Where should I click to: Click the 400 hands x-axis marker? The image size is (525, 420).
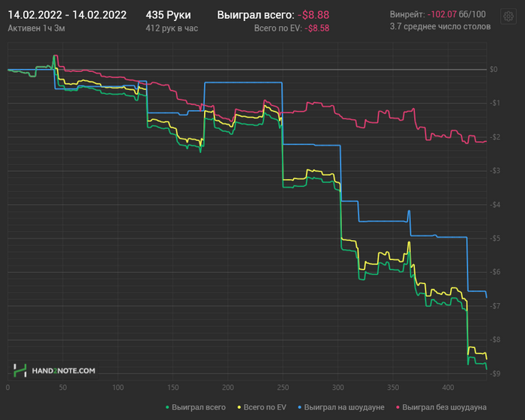click(448, 388)
